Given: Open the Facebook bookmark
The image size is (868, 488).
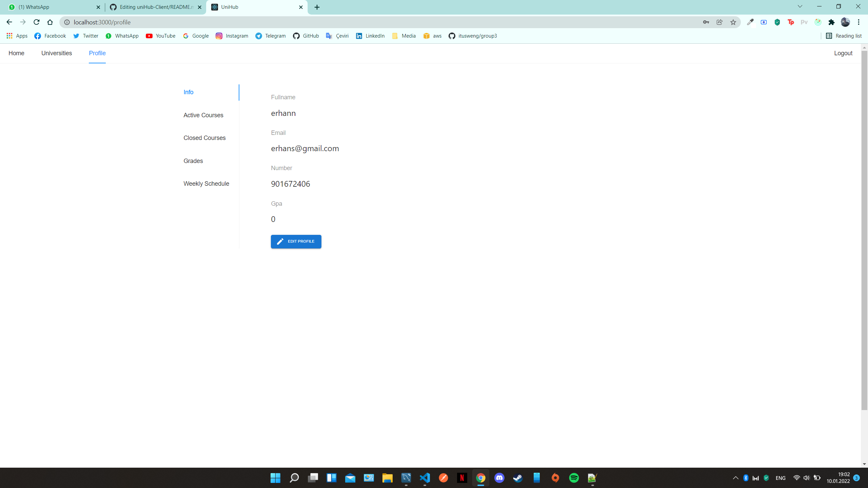Looking at the screenshot, I should (50, 36).
